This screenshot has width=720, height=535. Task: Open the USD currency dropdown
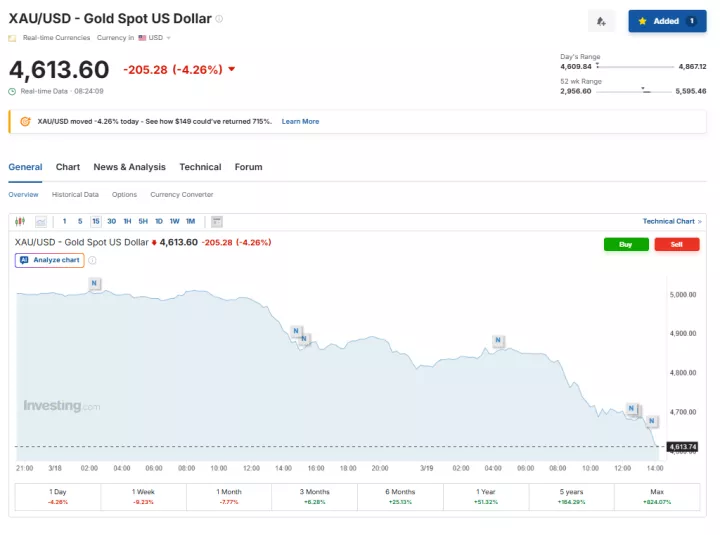click(155, 38)
